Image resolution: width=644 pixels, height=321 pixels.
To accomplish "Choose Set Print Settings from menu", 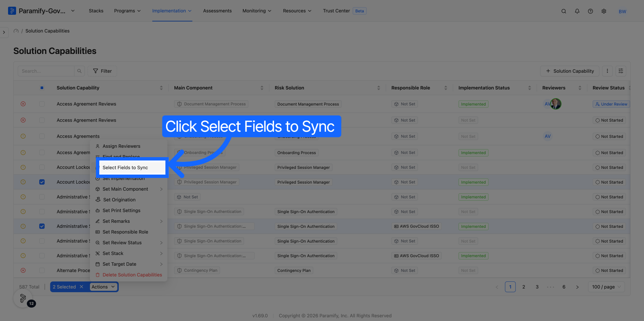I will 129,210.
